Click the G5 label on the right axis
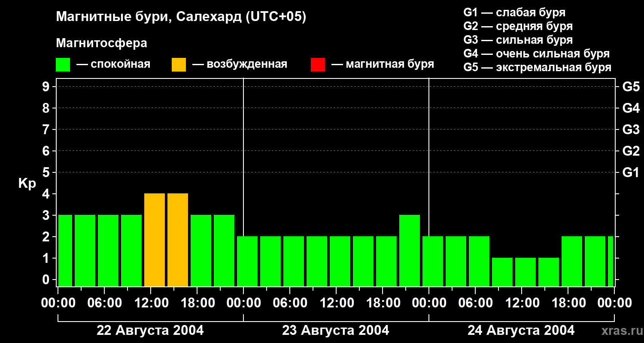The height and width of the screenshot is (343, 644). coord(631,87)
